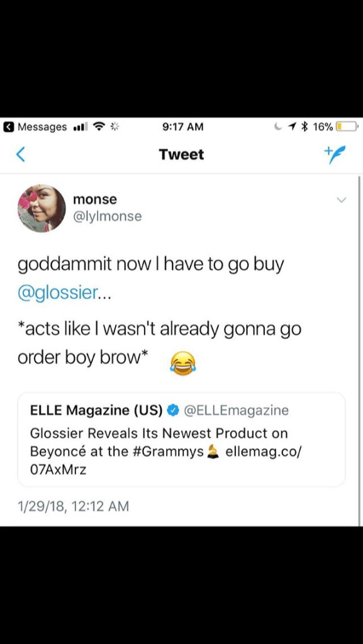Open the @lylmonse profile handle
The image size is (363, 644).
pos(107,216)
